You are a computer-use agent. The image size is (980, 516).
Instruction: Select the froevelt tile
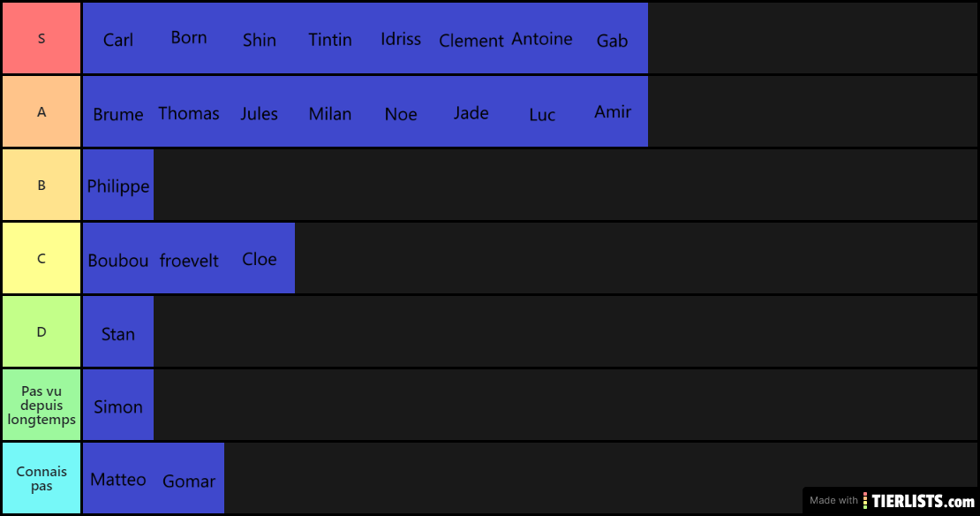(189, 258)
